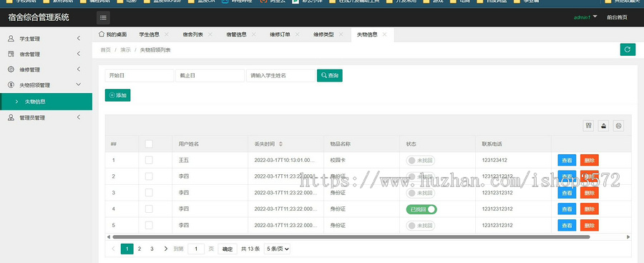This screenshot has width=644, height=263.
Task: Click 删除 button in row 4
Action: pos(590,209)
